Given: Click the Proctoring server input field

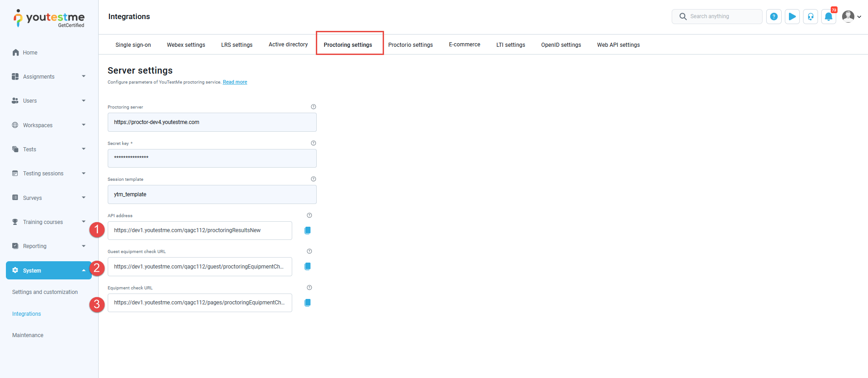Looking at the screenshot, I should pyautogui.click(x=212, y=122).
